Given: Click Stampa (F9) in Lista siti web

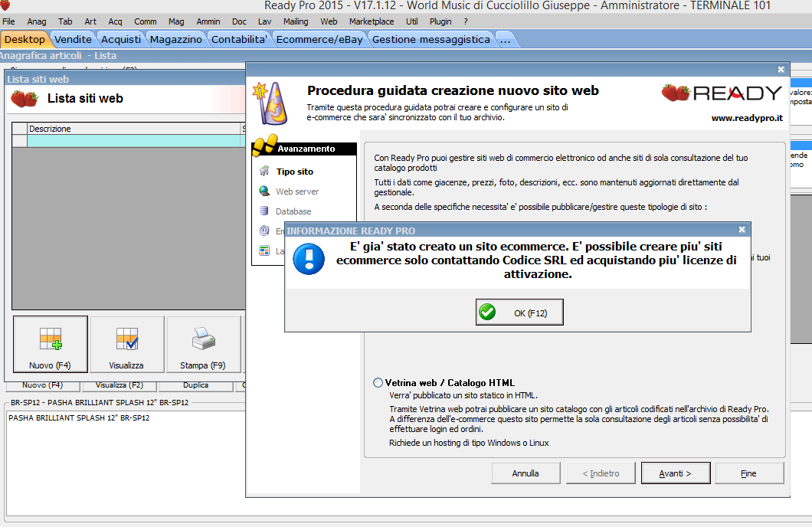Looking at the screenshot, I should click(x=203, y=344).
